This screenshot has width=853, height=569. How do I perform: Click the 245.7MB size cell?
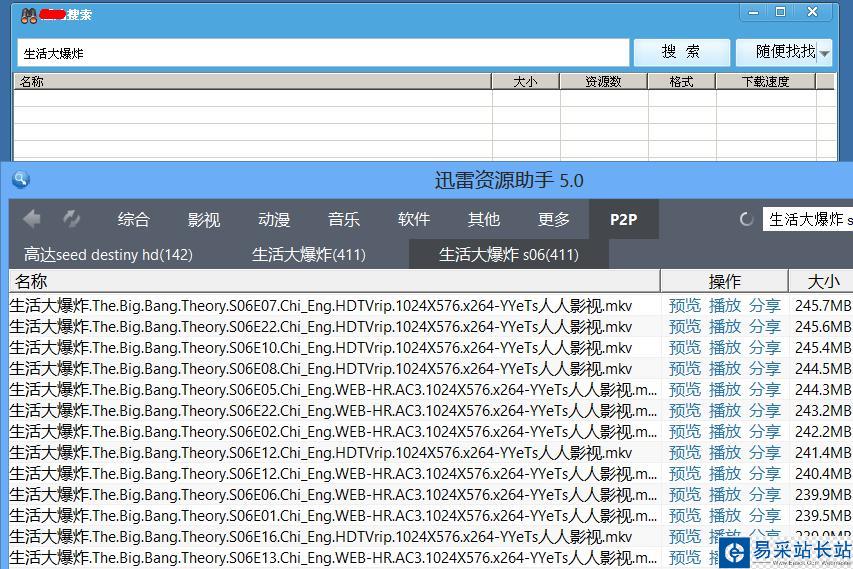(823, 306)
